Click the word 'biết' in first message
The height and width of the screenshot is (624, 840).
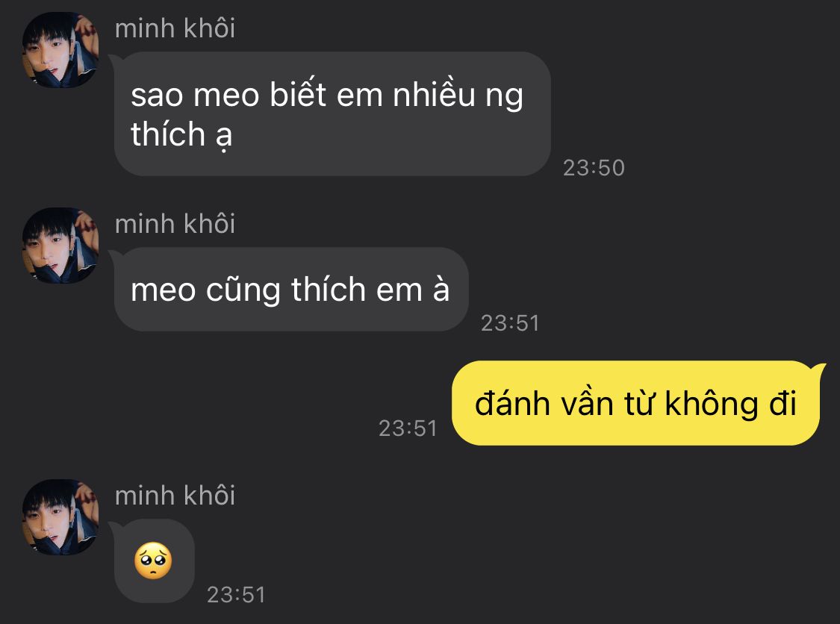pyautogui.click(x=298, y=94)
